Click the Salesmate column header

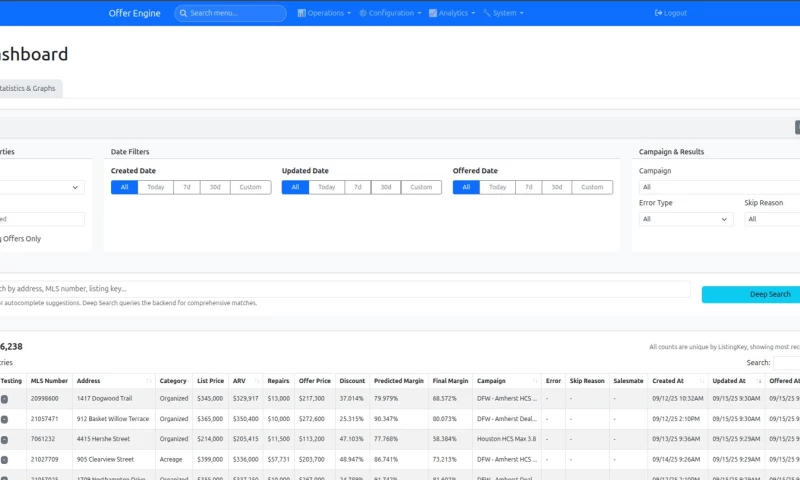pos(628,381)
